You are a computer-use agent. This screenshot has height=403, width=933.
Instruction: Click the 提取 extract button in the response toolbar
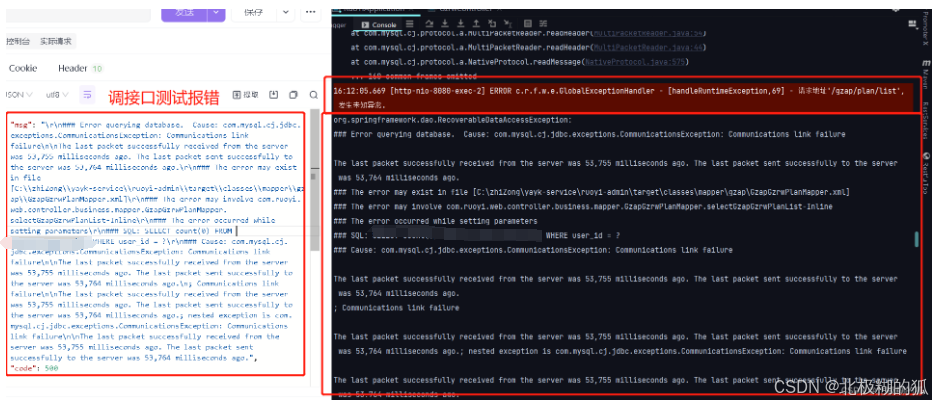click(x=245, y=94)
